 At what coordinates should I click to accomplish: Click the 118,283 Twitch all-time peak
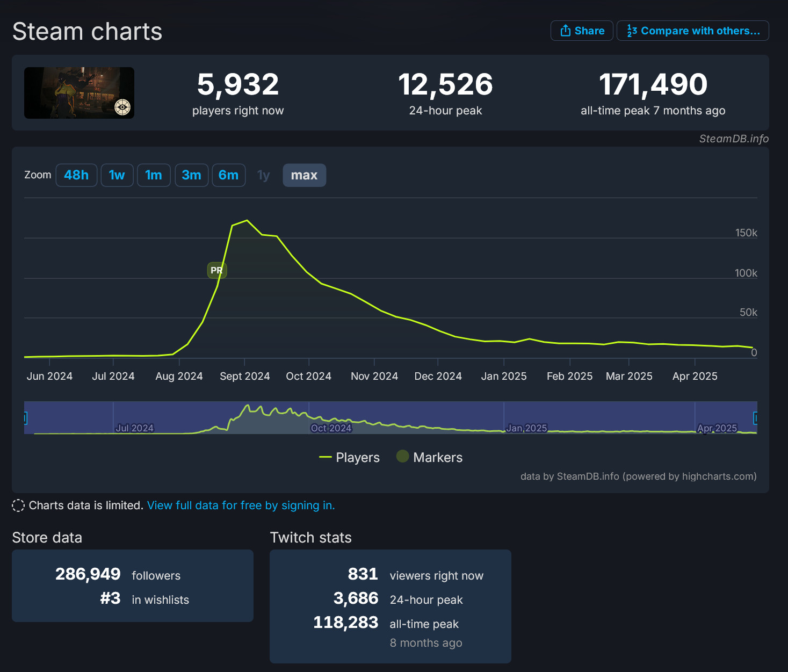click(x=346, y=623)
